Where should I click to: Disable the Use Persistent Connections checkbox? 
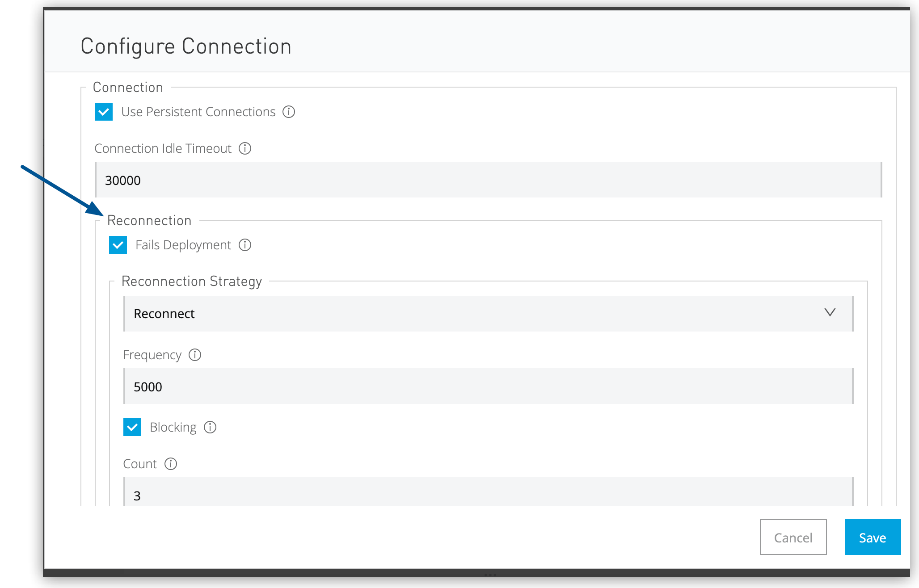(x=103, y=112)
